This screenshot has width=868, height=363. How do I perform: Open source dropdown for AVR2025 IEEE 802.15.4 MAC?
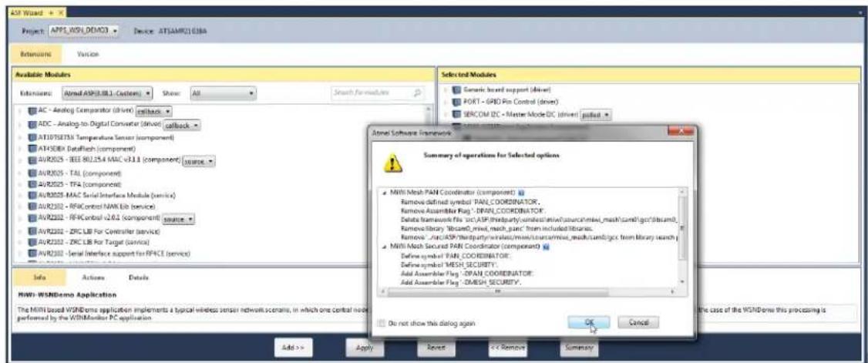[198, 162]
